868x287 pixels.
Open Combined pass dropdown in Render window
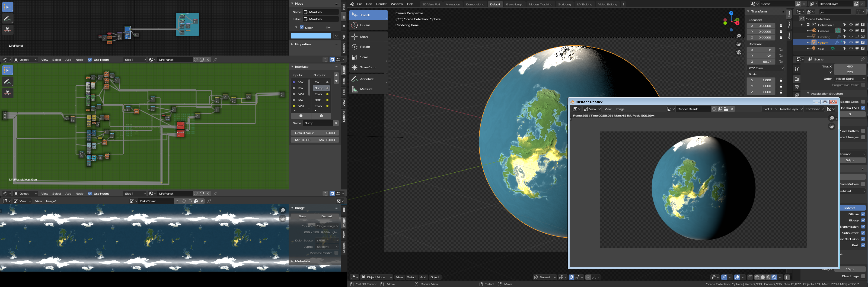click(814, 109)
